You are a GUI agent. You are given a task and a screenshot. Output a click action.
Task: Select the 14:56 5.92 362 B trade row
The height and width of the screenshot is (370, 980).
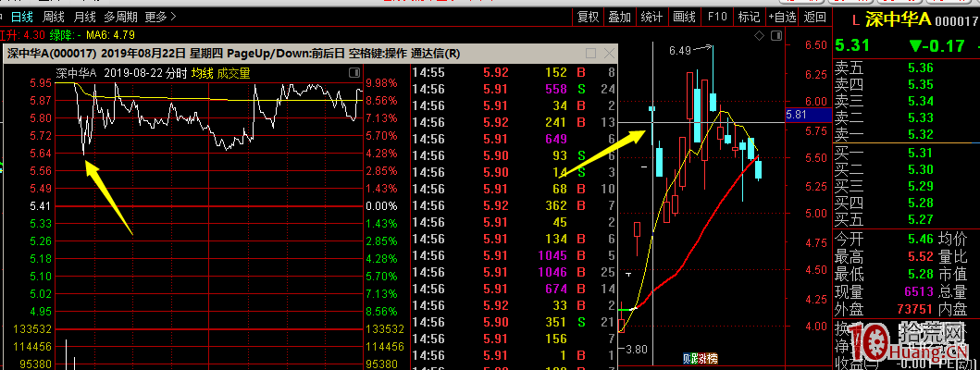pos(514,205)
